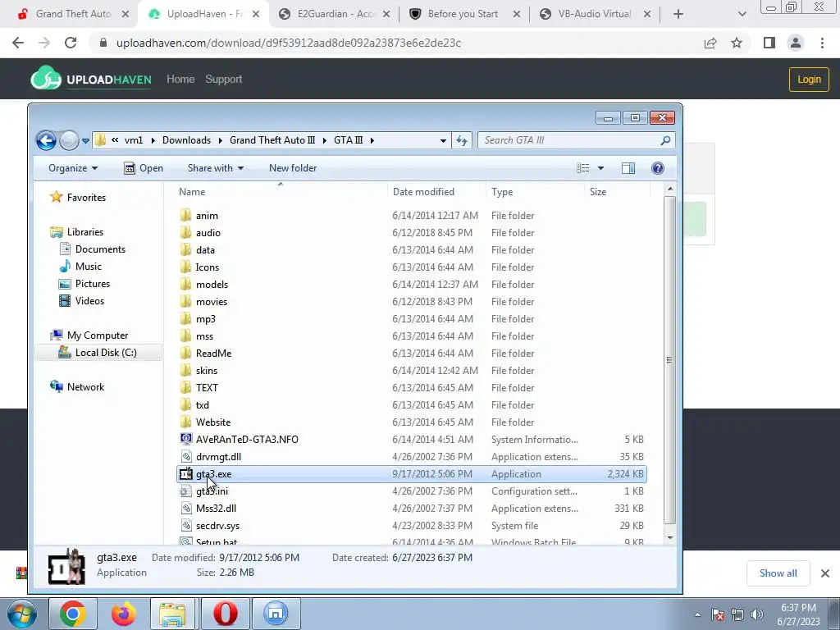Click the UploadHaven Login button
The image size is (840, 630).
808,80
